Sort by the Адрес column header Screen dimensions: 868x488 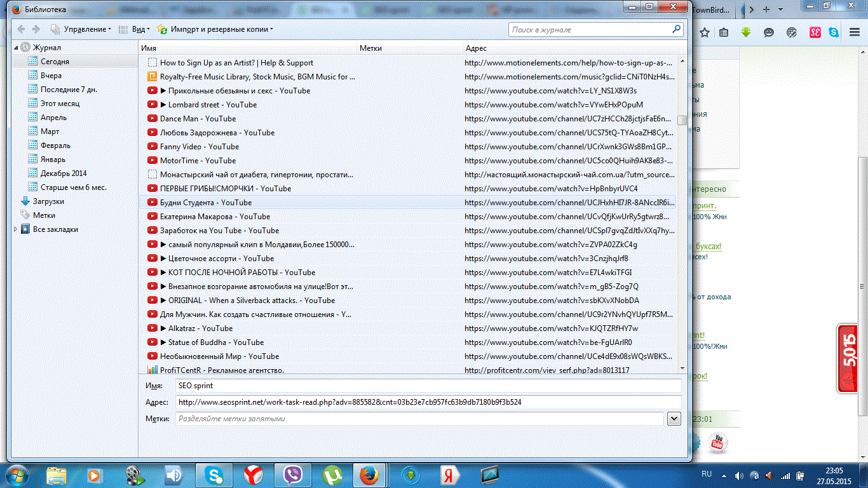click(574, 48)
